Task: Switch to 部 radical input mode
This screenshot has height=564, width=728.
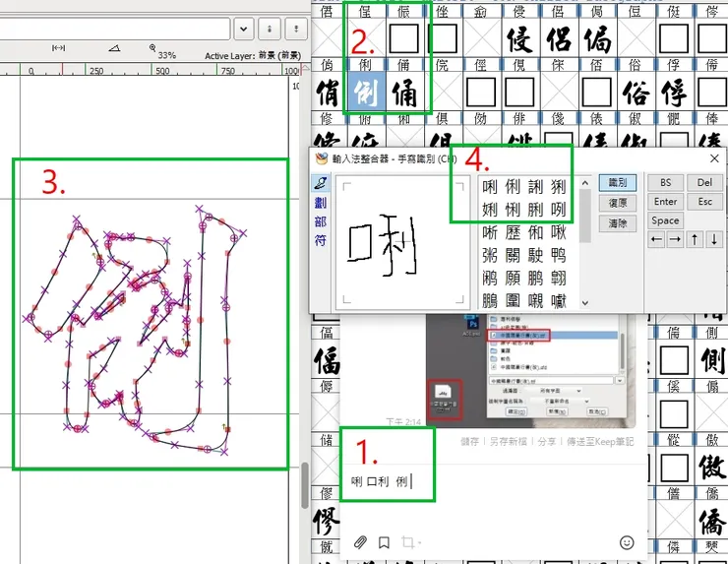Action: (320, 221)
